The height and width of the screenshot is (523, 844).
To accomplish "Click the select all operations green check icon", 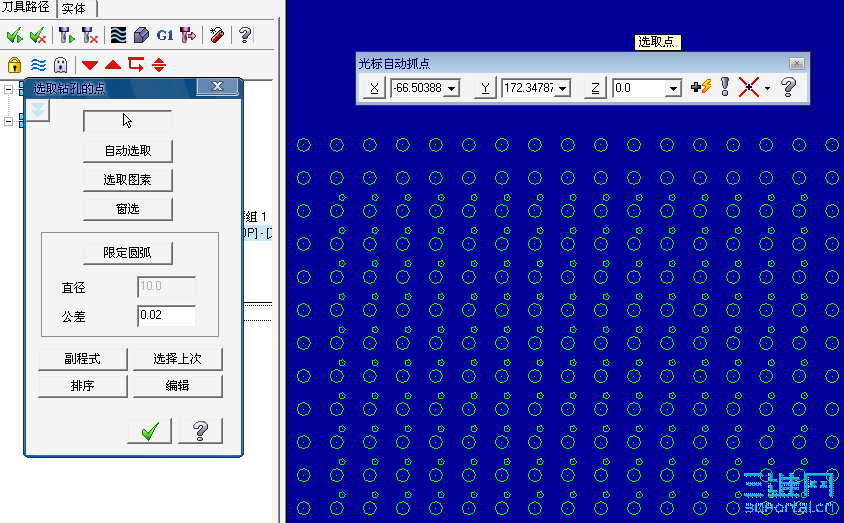I will click(14, 36).
